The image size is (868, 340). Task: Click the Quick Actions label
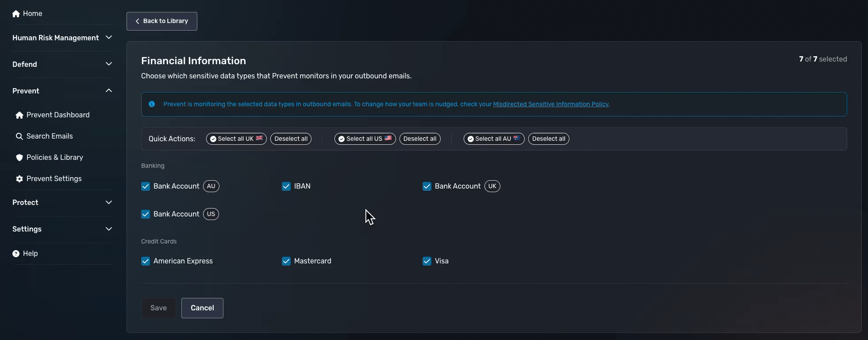172,139
